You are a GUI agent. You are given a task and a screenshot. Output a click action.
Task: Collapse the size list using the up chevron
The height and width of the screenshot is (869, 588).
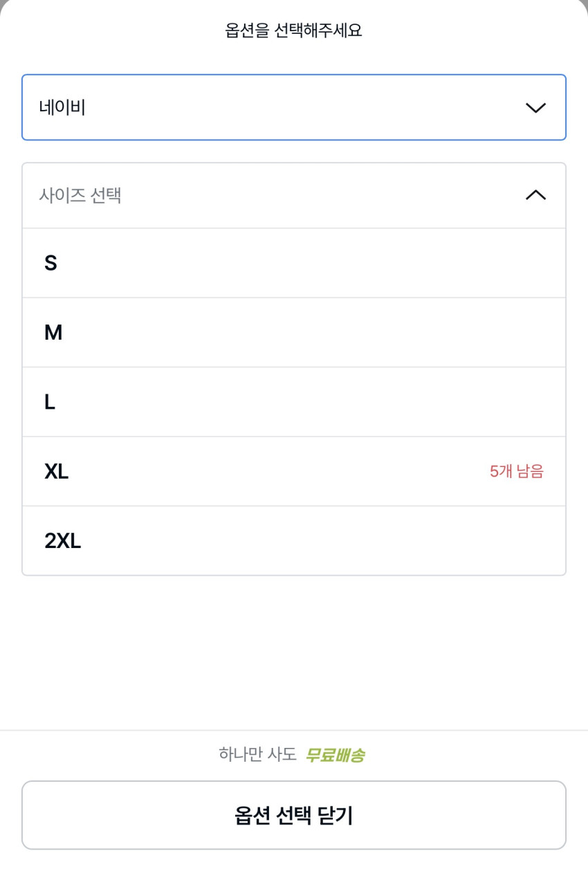535,195
